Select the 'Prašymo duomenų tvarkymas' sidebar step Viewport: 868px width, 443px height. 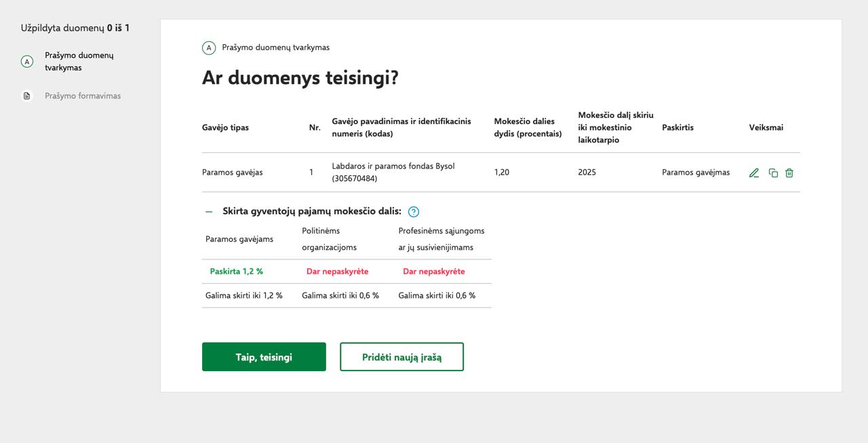coord(79,62)
